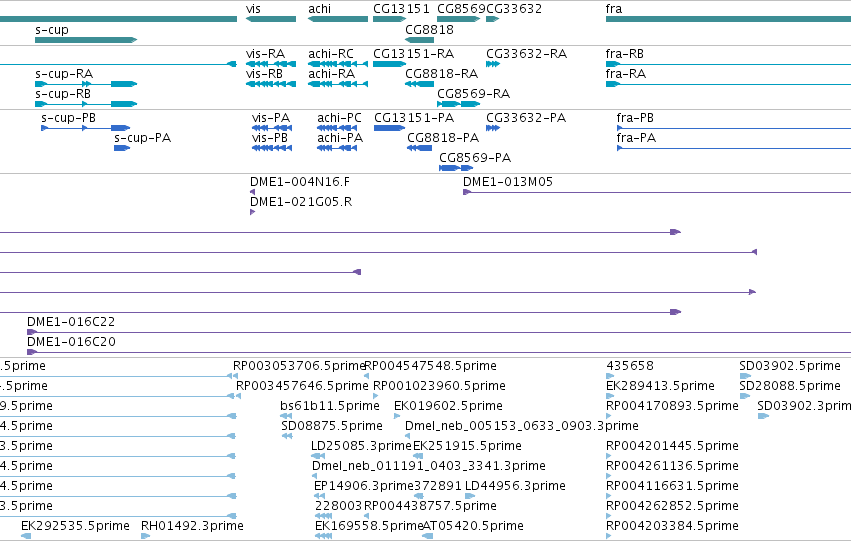Select the CG8569-RA transcript label
Image resolution: width=851 pixels, height=541 pixels.
click(x=474, y=94)
